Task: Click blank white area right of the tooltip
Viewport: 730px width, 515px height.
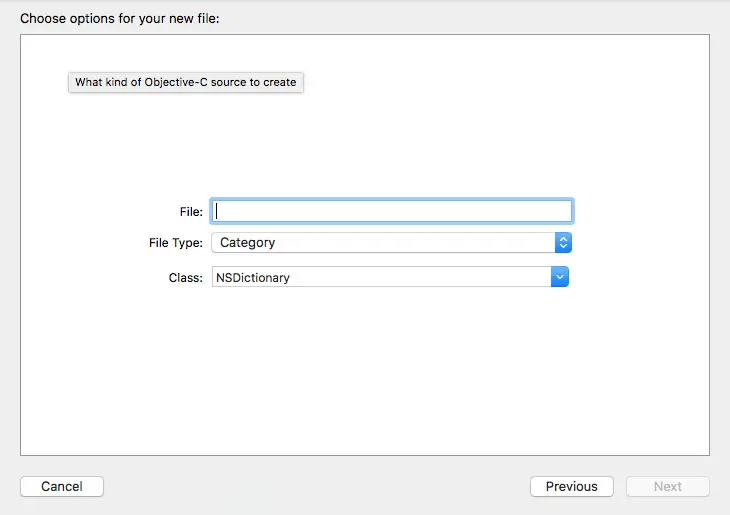Action: [500, 82]
